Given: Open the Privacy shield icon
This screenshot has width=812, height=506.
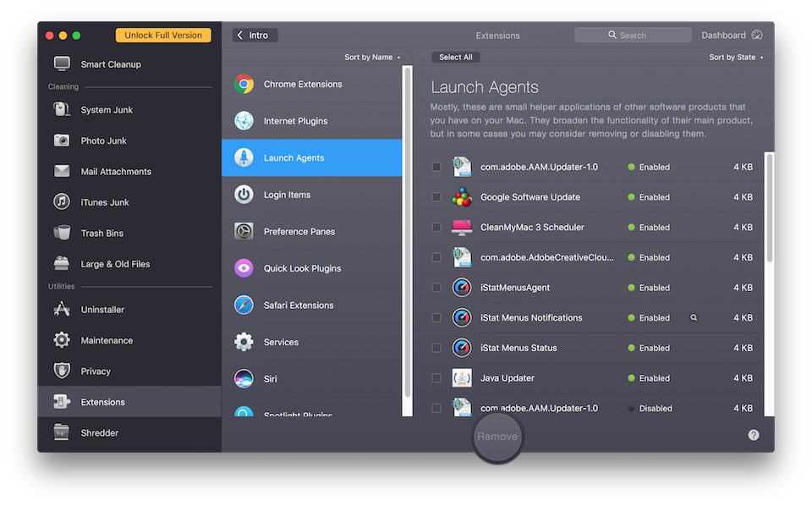Looking at the screenshot, I should (x=62, y=371).
